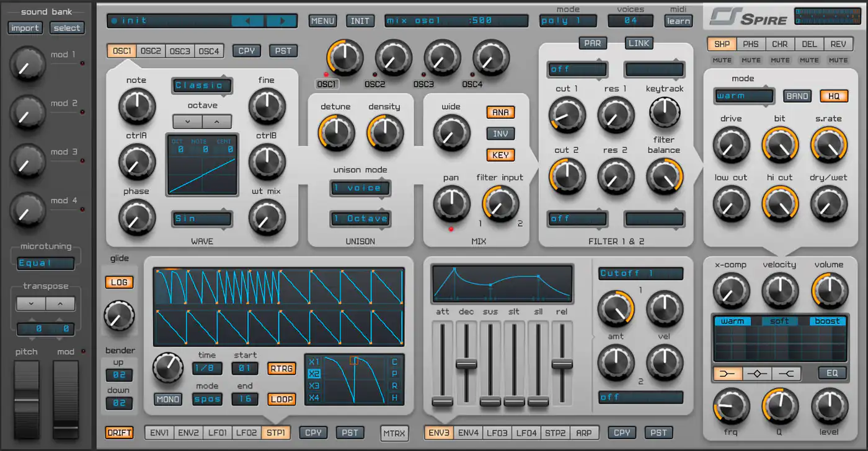Toggle the LOOP button in stepper
Image resolution: width=868 pixels, height=451 pixels.
click(281, 399)
